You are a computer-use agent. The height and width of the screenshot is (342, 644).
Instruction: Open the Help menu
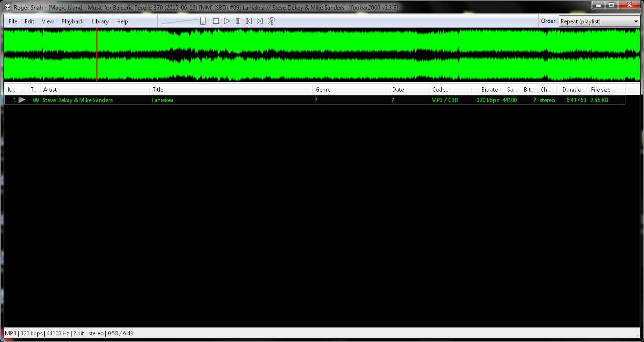[122, 21]
